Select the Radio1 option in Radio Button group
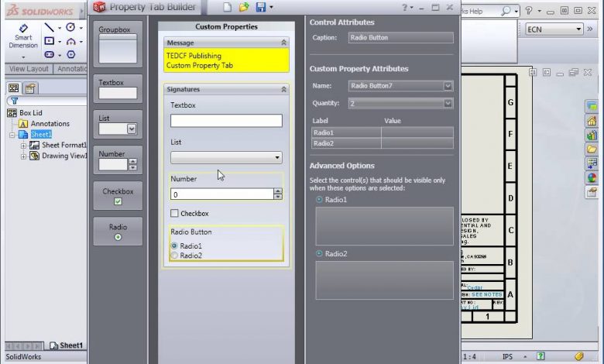This screenshot has height=364, width=604. click(x=174, y=246)
